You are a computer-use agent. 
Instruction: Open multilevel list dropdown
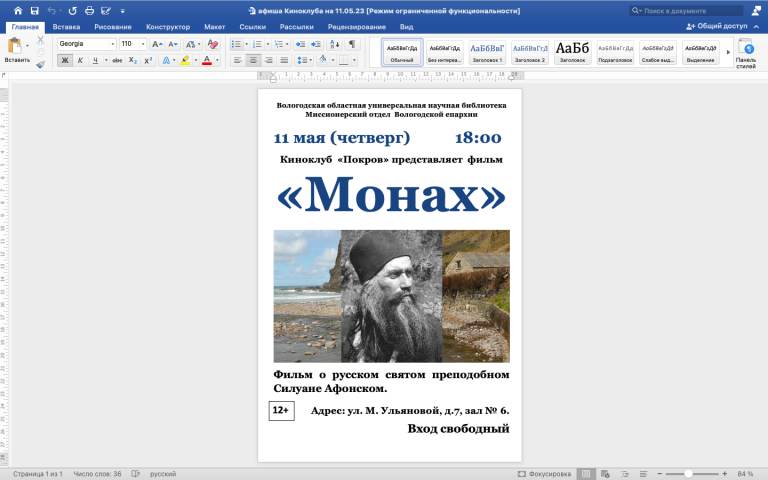coord(280,44)
